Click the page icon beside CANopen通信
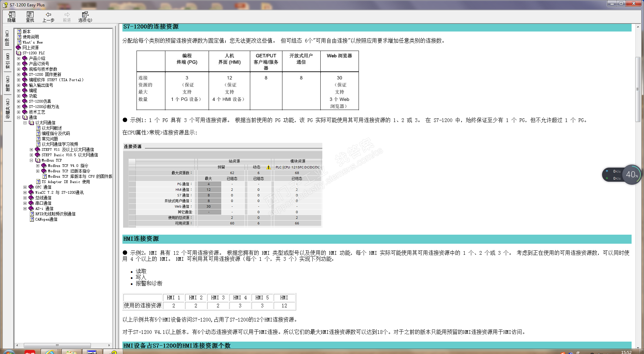 point(32,219)
